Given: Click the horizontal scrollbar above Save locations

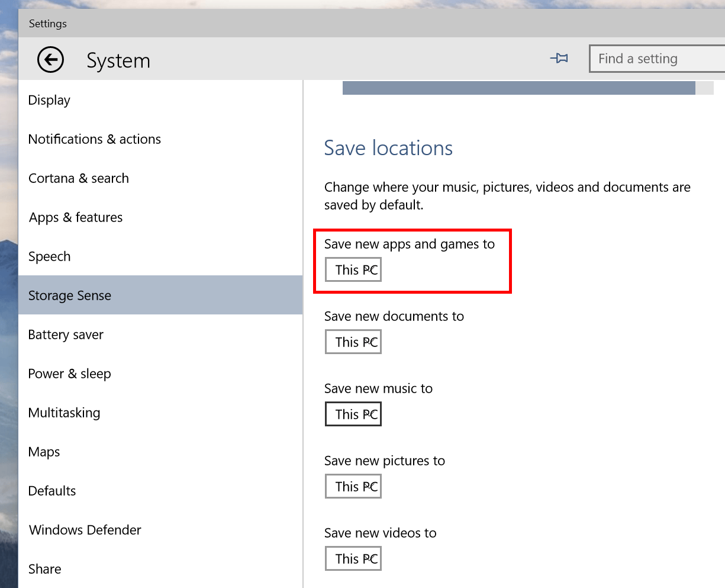Looking at the screenshot, I should coord(520,88).
